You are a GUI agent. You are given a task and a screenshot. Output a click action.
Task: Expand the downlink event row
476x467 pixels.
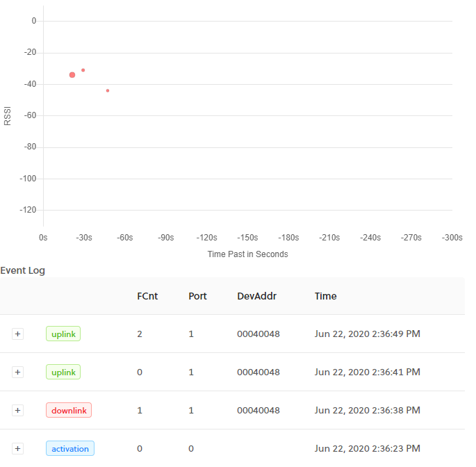click(18, 411)
